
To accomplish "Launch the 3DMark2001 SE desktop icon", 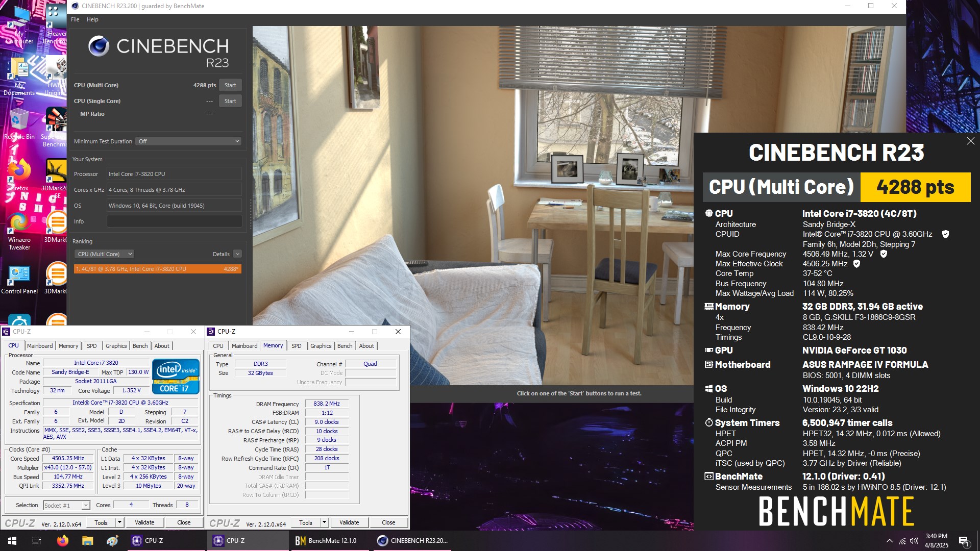I will pyautogui.click(x=55, y=179).
